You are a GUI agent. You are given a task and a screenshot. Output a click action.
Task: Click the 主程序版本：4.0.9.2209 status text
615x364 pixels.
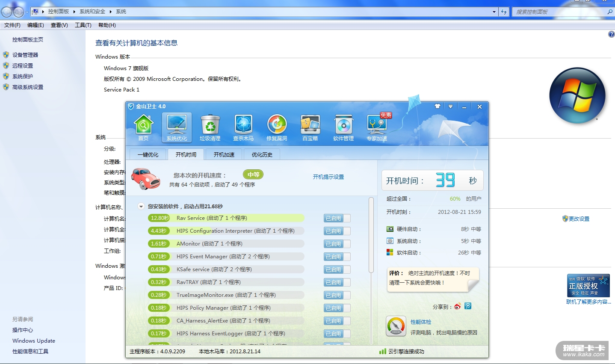click(157, 352)
